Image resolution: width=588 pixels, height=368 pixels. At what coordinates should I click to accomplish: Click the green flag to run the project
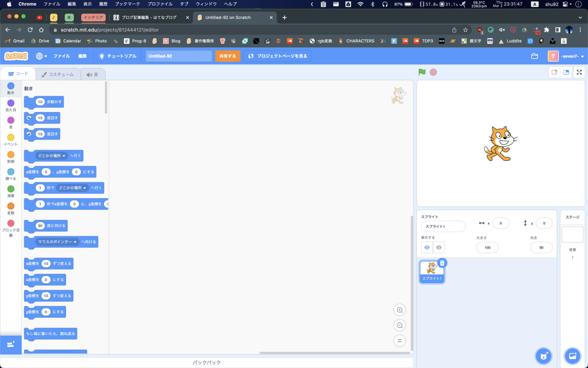click(421, 72)
